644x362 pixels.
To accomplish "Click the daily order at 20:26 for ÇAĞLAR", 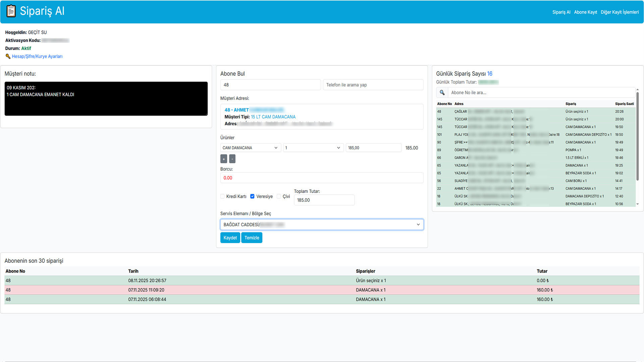I will 536,112.
